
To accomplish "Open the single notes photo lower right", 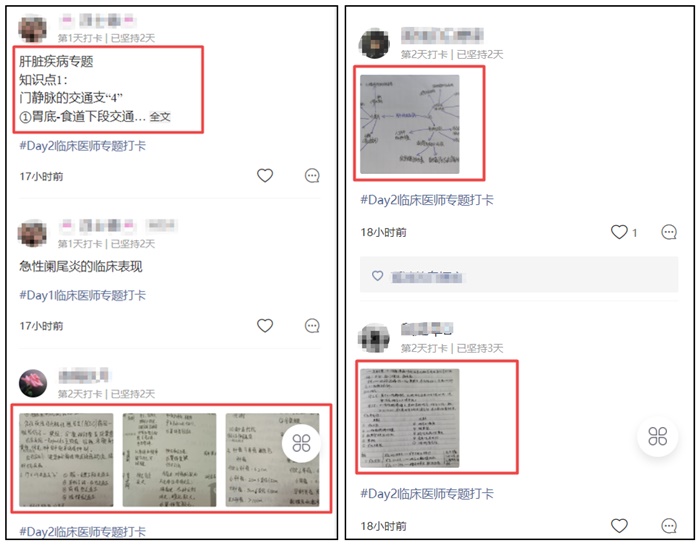I will [x=410, y=418].
